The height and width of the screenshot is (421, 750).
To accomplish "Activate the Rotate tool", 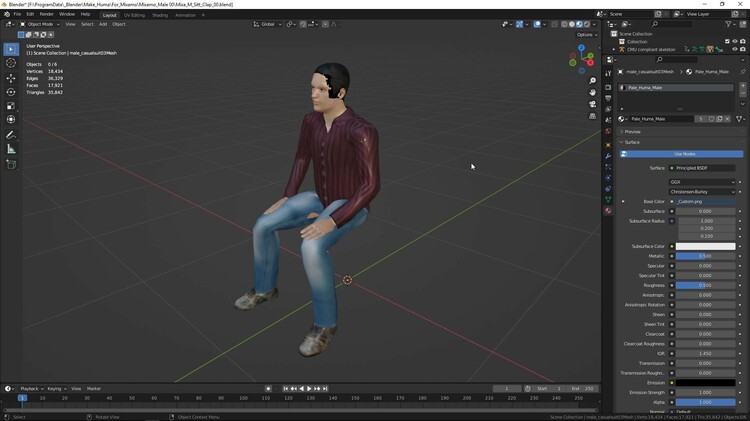I will [x=11, y=92].
